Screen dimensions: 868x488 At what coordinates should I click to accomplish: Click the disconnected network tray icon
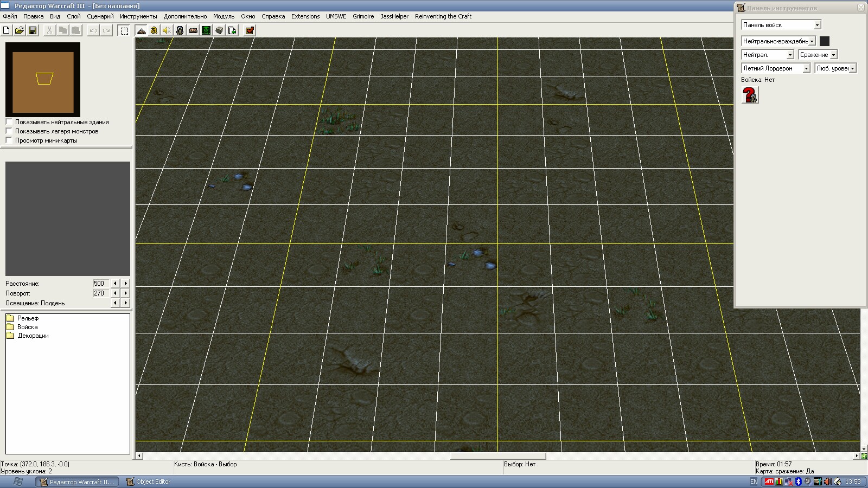pos(788,481)
